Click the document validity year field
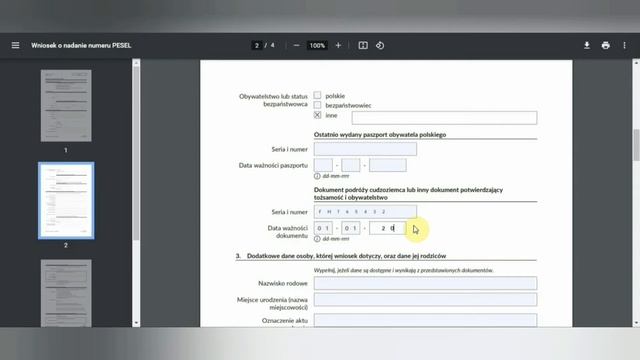 [388, 228]
